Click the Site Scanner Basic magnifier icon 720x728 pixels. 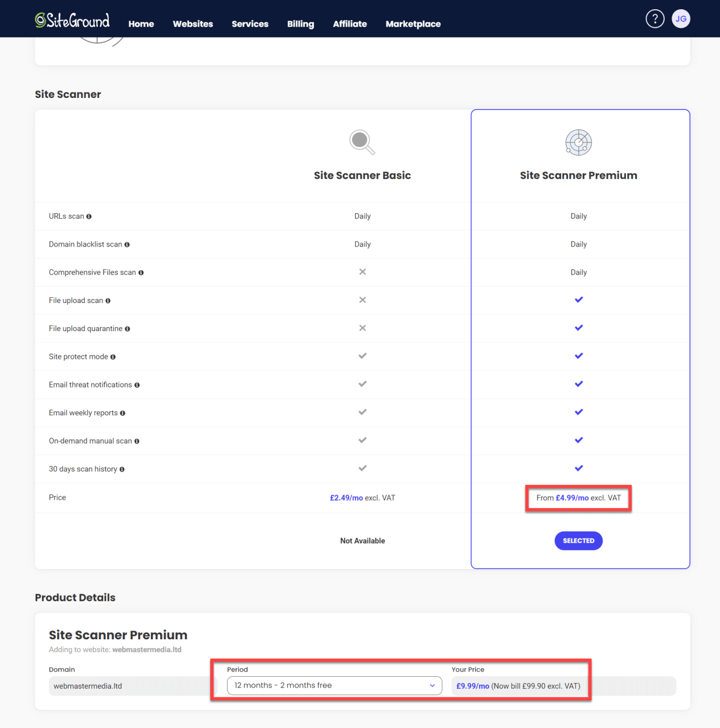[362, 142]
